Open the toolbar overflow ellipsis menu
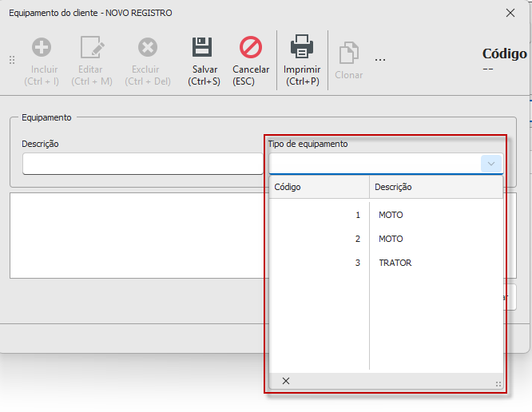The height and width of the screenshot is (412, 532). [x=380, y=60]
